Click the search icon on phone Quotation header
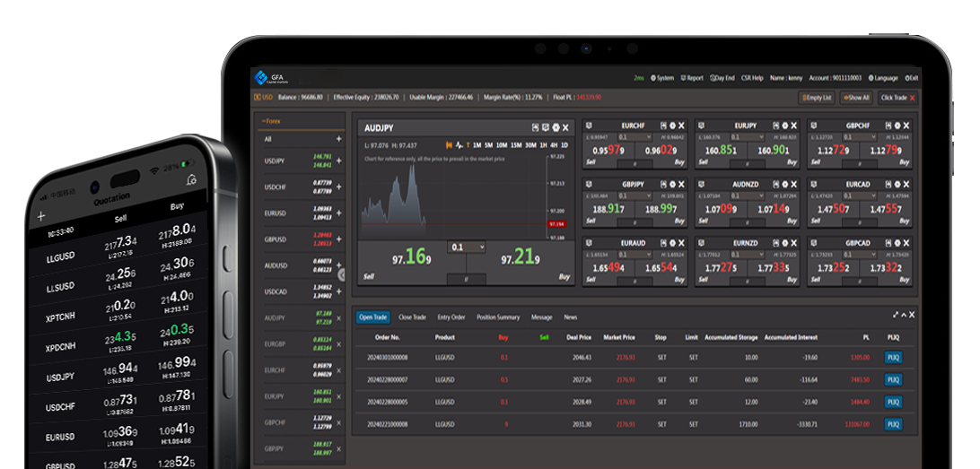This screenshot has height=469, width=980. tap(191, 180)
